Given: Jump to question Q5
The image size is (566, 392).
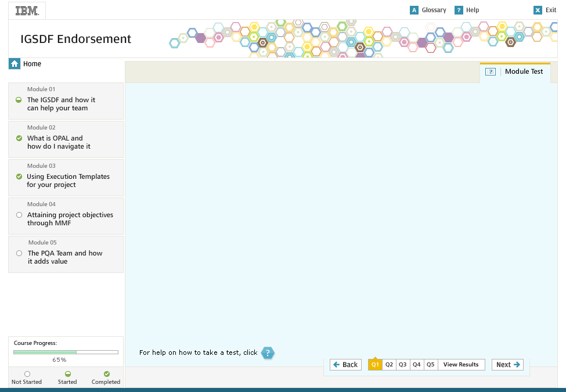Looking at the screenshot, I should 431,365.
